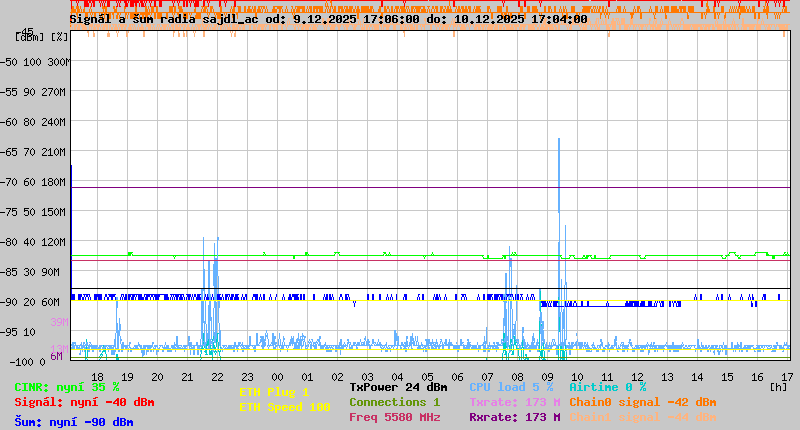Click the CPU load legend entry
The image size is (800, 430).
tap(510, 387)
